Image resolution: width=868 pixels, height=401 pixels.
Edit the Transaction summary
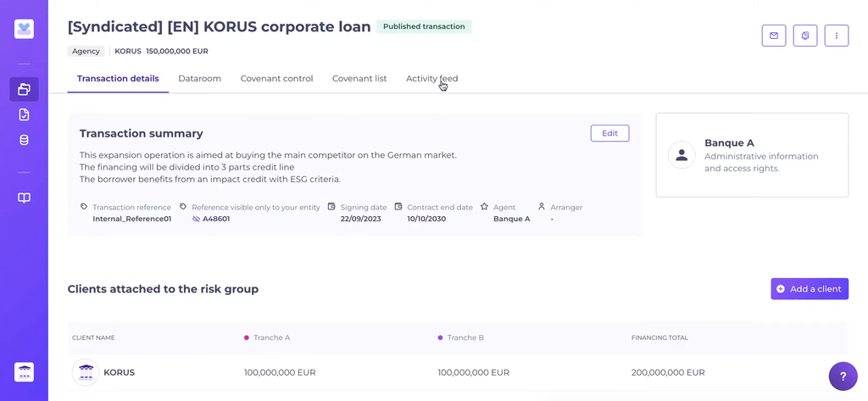[x=609, y=133]
